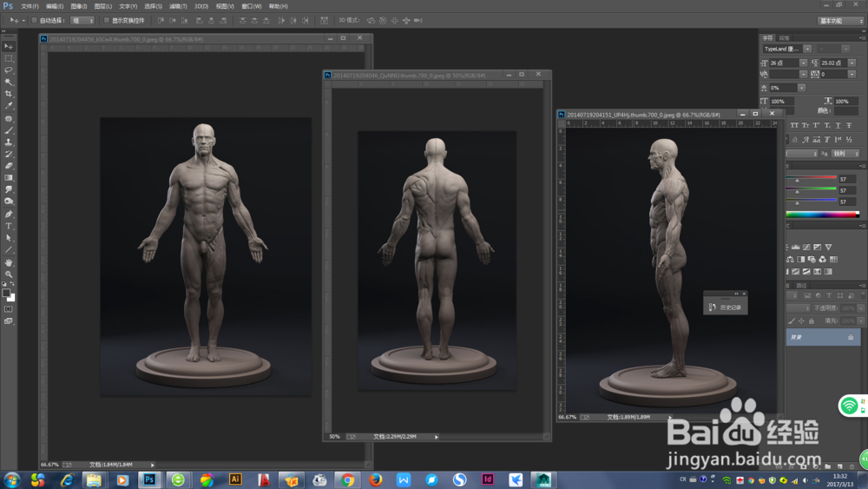
Task: Open the History panel floating icon
Action: (713, 307)
